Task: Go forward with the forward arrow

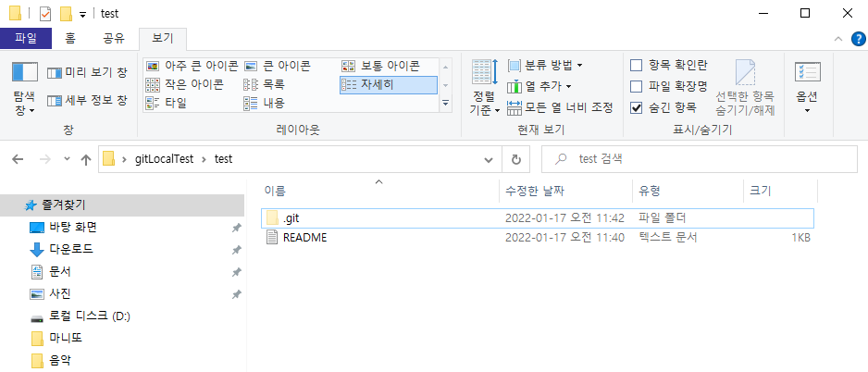Action: point(44,159)
